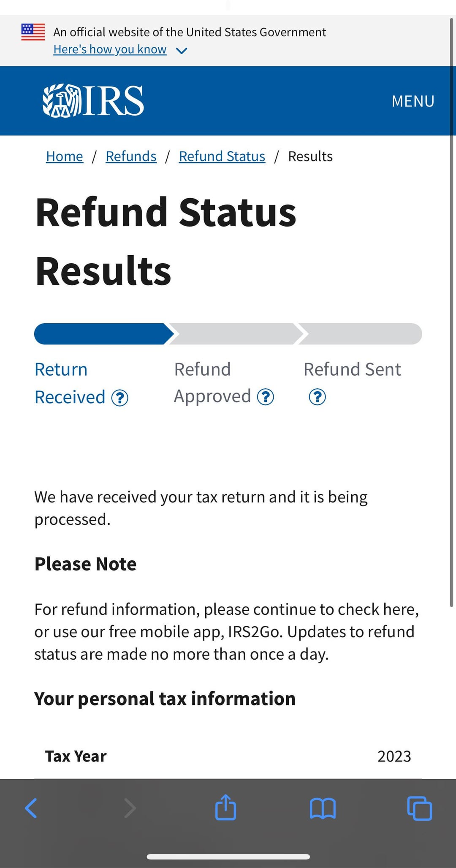This screenshot has height=868, width=456.
Task: Expand the "Here's how you know" chevron
Action: click(182, 51)
